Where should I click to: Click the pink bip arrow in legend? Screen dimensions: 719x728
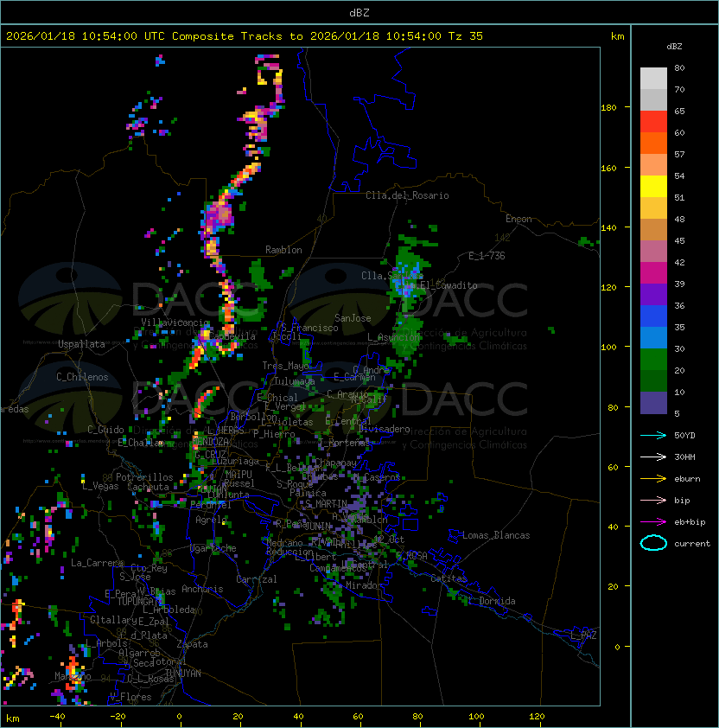[x=653, y=500]
